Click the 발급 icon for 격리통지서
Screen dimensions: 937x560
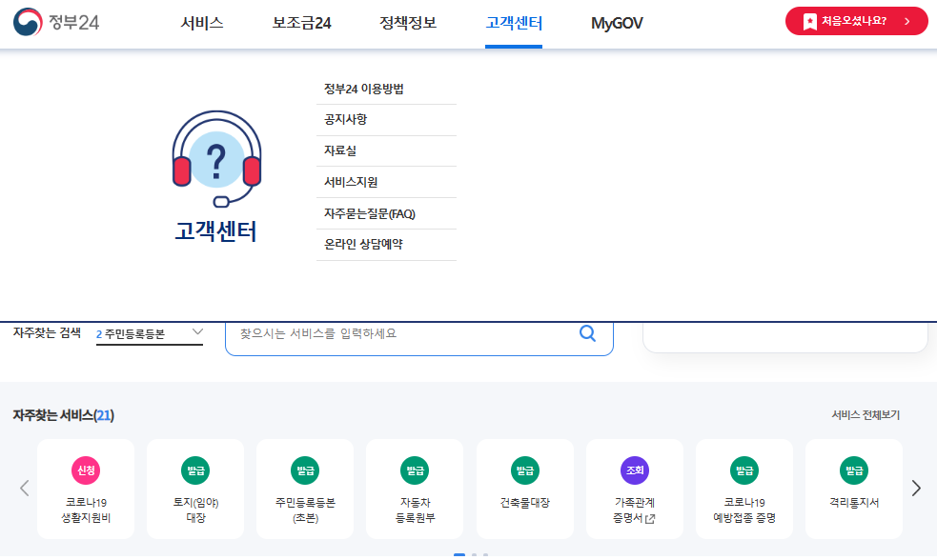click(854, 470)
